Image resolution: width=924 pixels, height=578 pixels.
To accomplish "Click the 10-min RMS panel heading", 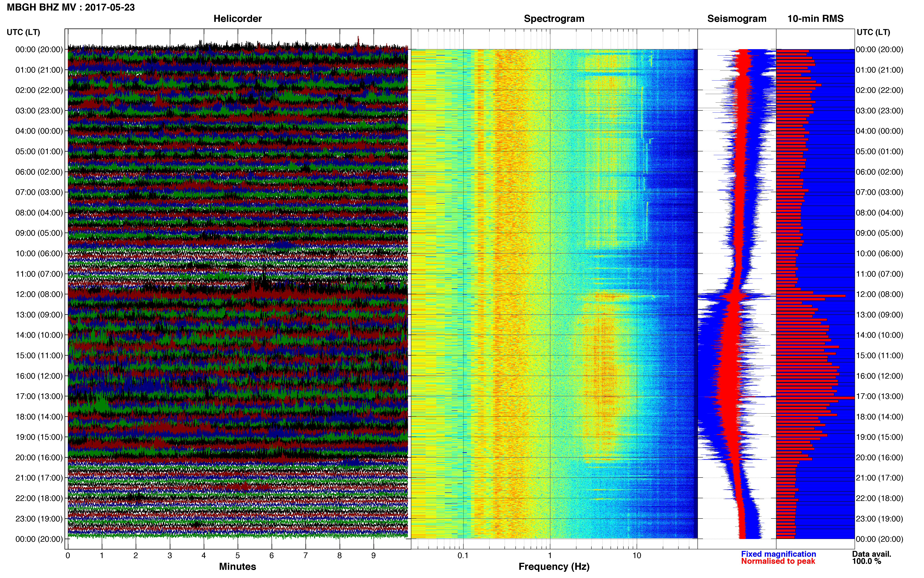I will point(816,19).
